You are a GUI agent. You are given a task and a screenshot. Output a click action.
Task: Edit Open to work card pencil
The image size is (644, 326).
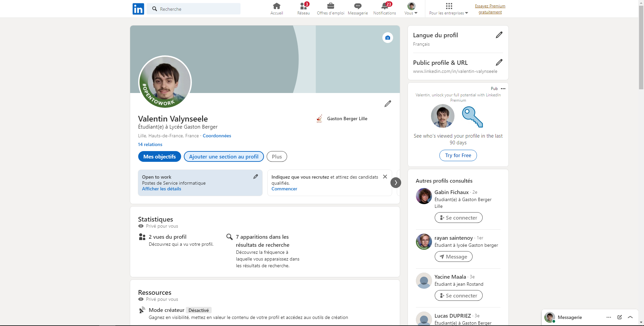coord(256,177)
